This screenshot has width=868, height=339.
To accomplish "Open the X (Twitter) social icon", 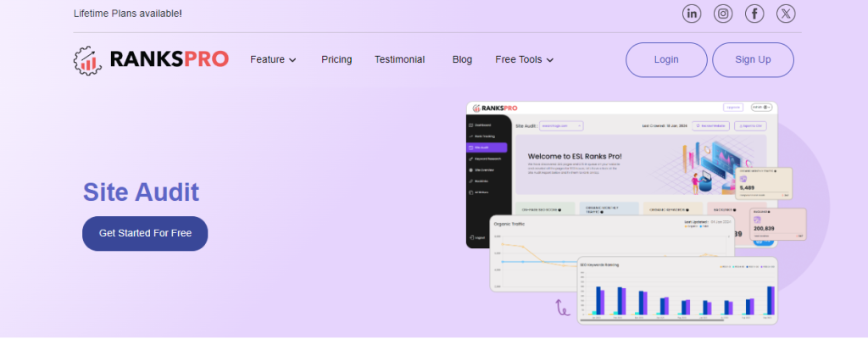I will click(786, 14).
